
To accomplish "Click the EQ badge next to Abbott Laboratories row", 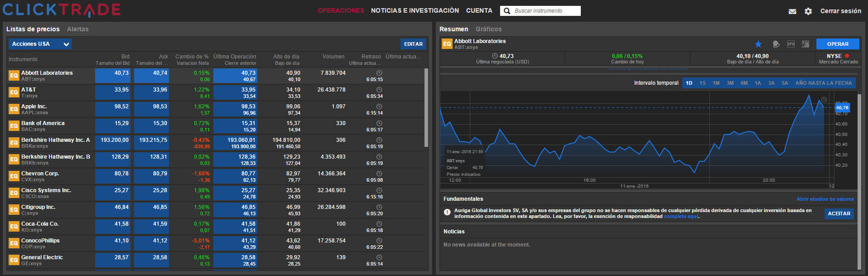I will click(x=14, y=76).
